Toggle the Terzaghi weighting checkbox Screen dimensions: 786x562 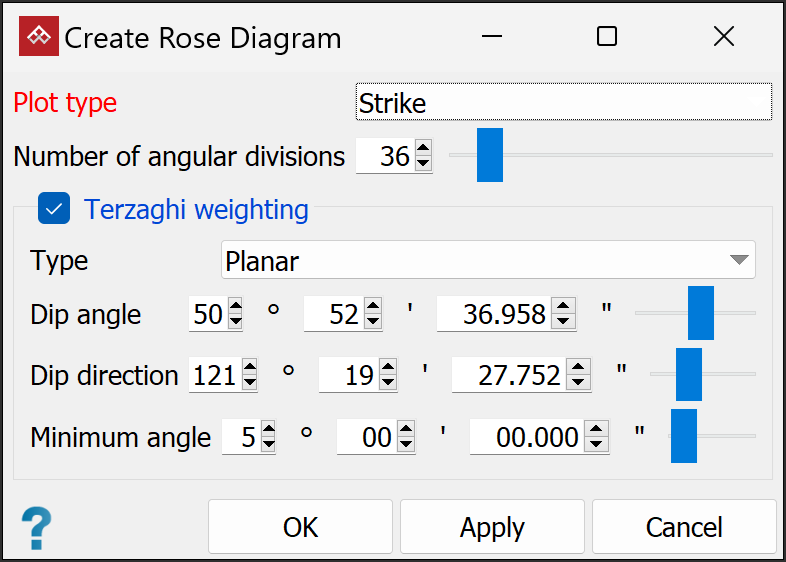tap(53, 209)
